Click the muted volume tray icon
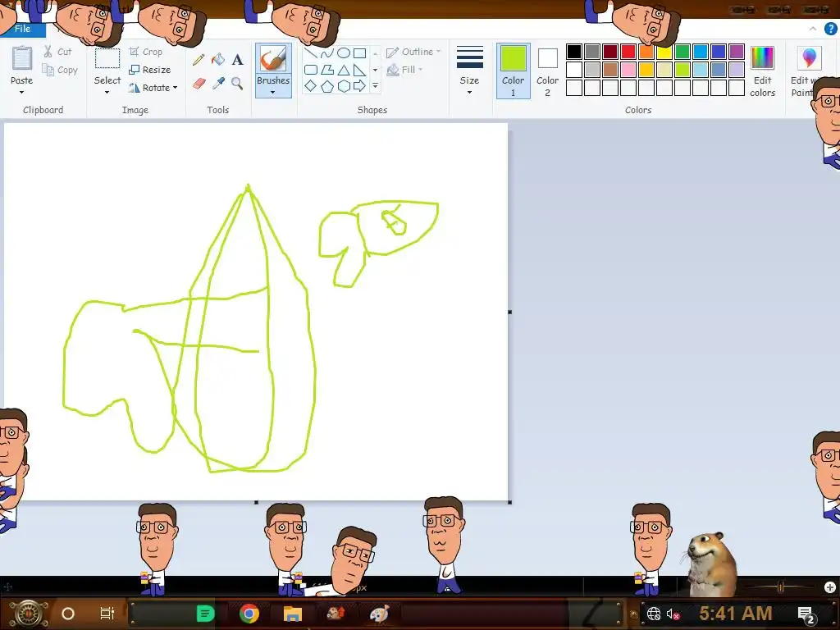 coord(673,614)
